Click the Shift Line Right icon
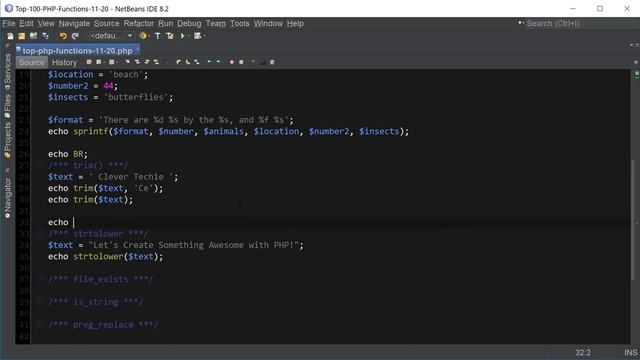 [218, 62]
